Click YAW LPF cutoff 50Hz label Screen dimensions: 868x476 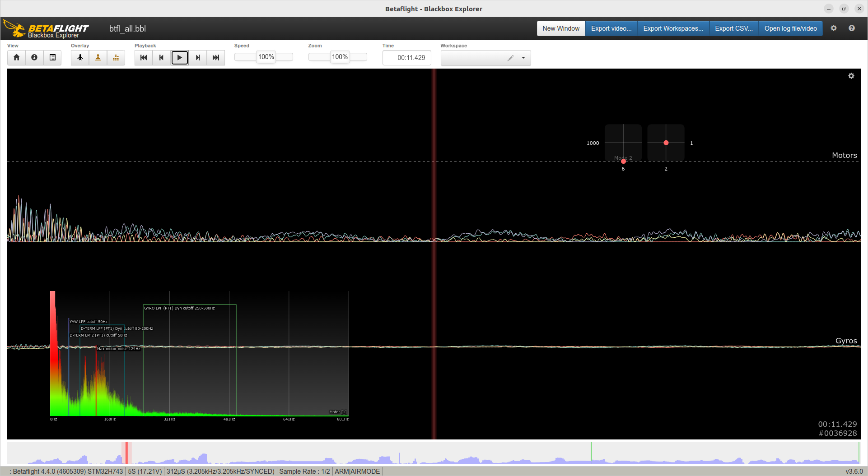click(89, 322)
